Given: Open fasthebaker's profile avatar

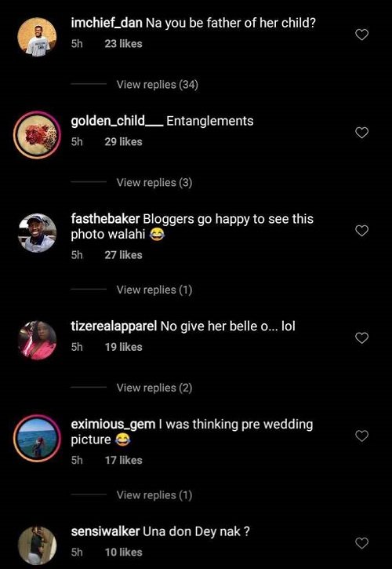Looking at the screenshot, I should click(37, 233).
